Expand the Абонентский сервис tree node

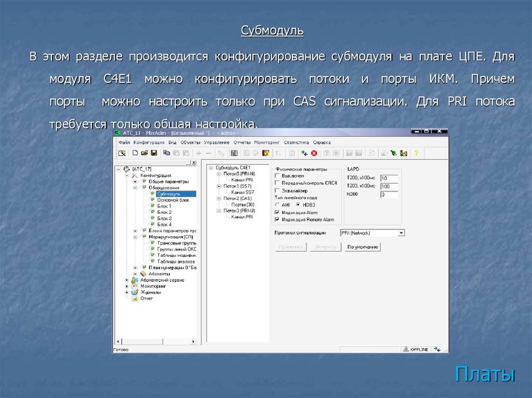point(126,280)
